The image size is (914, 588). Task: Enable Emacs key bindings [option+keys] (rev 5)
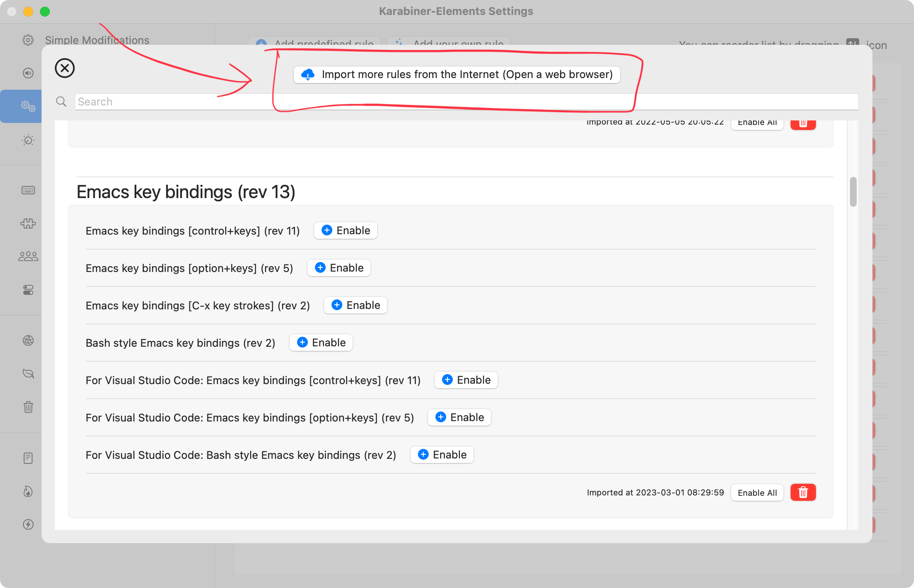click(x=339, y=268)
